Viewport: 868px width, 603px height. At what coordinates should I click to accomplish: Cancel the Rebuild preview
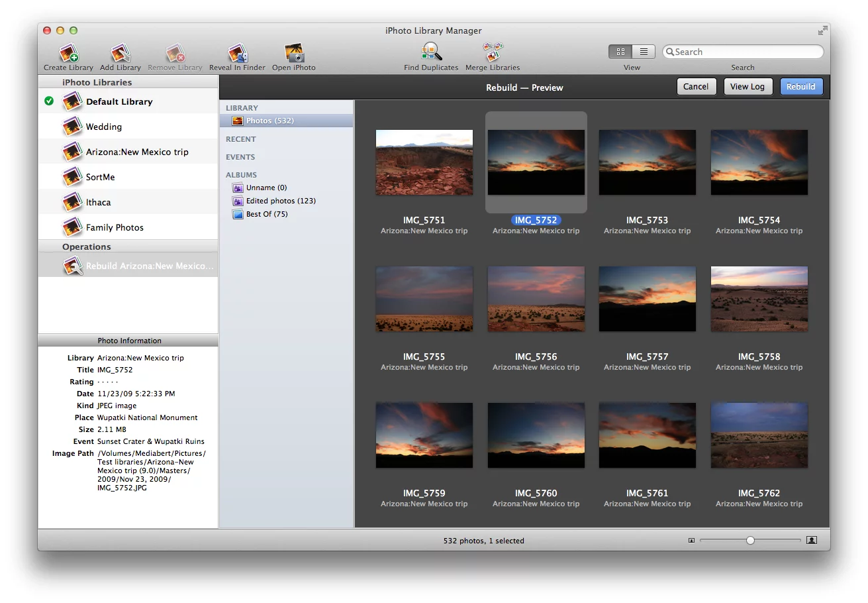click(x=697, y=86)
